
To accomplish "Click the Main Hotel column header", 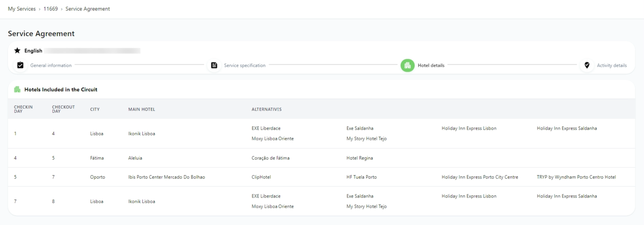I will (141, 109).
